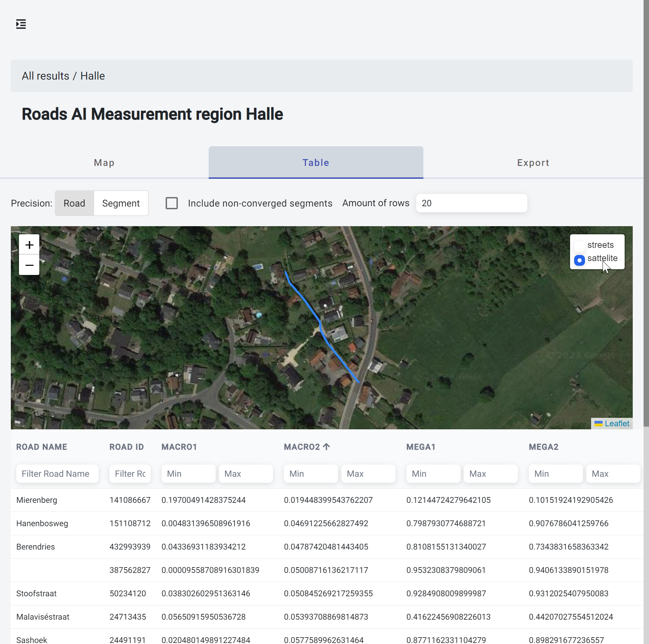Select the satellite map layer

[x=580, y=260]
